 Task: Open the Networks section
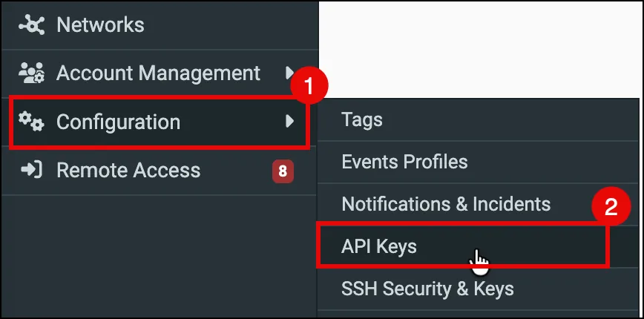pos(100,24)
